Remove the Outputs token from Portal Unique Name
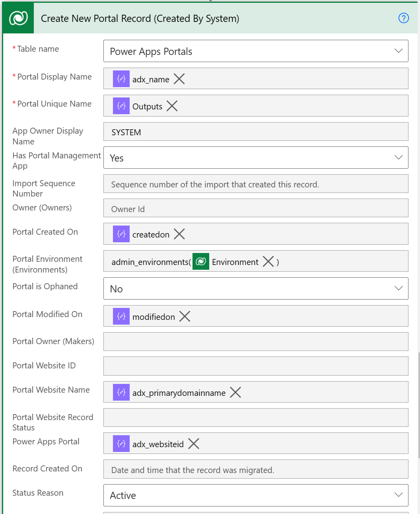 click(171, 106)
